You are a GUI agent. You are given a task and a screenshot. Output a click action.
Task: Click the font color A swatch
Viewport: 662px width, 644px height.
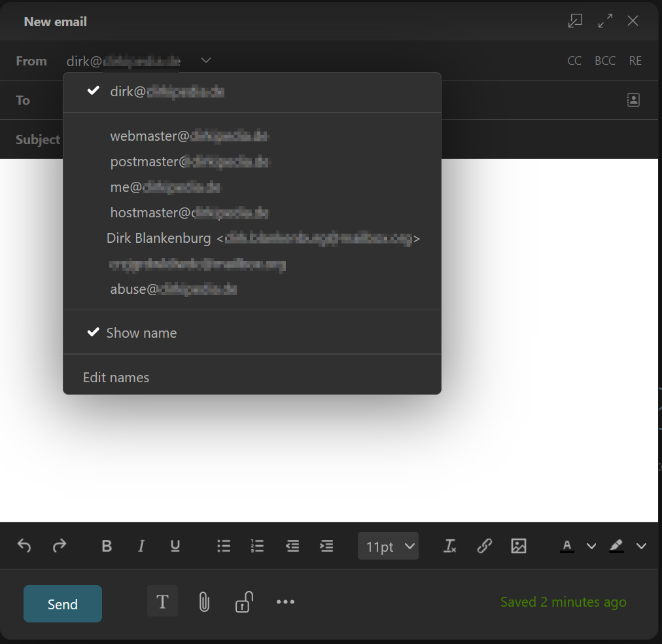567,546
